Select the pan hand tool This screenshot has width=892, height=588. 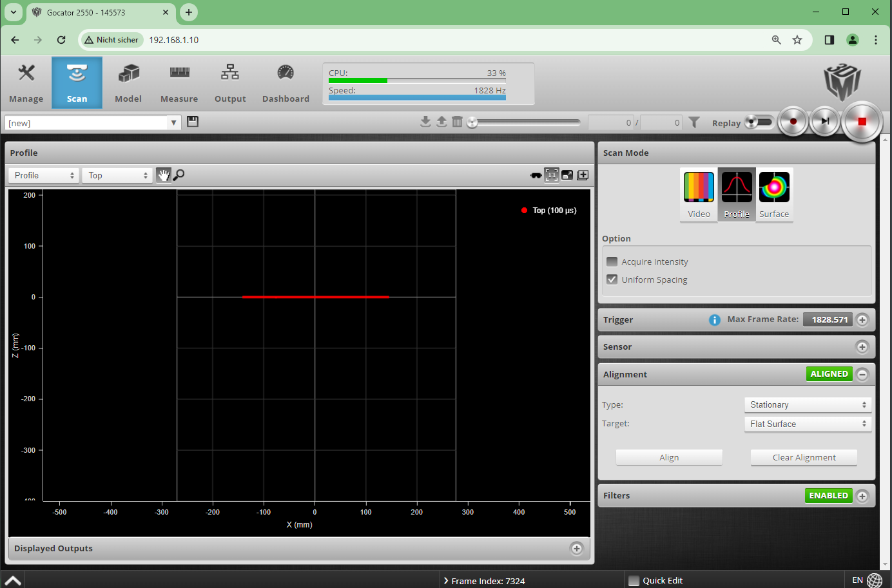(x=164, y=175)
